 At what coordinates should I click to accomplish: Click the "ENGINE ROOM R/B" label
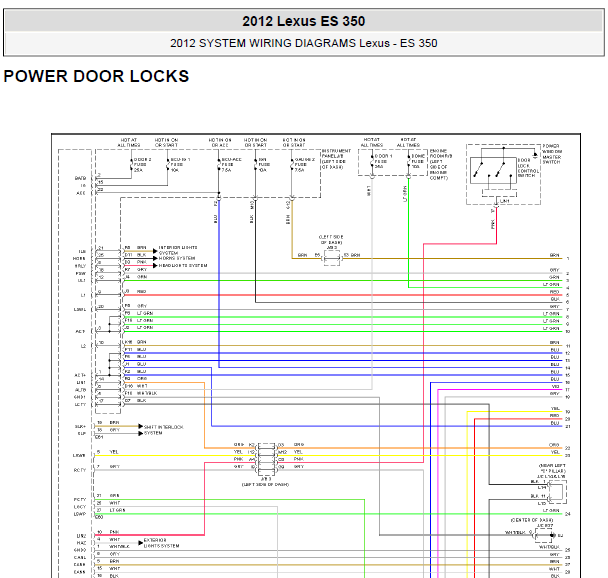[x=441, y=153]
